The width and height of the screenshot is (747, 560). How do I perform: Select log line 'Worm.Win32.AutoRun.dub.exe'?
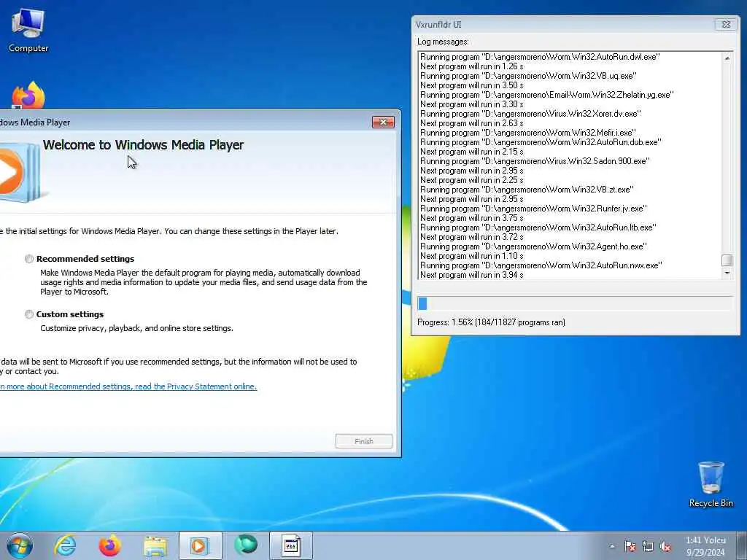(541, 142)
